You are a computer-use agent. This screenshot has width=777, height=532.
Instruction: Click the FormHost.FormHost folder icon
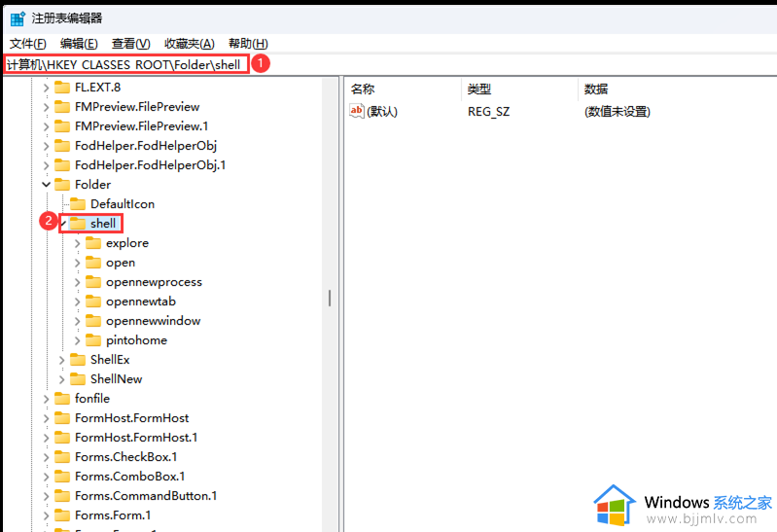click(x=62, y=417)
